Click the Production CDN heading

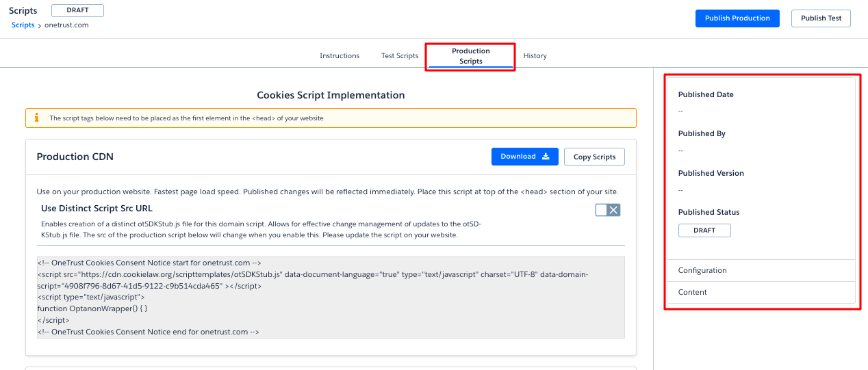(x=75, y=157)
